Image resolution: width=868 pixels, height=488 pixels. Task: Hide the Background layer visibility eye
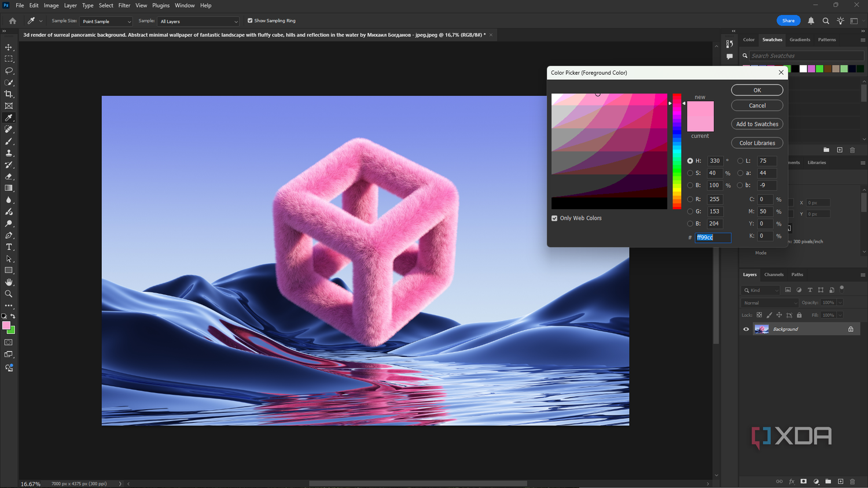[x=746, y=329]
